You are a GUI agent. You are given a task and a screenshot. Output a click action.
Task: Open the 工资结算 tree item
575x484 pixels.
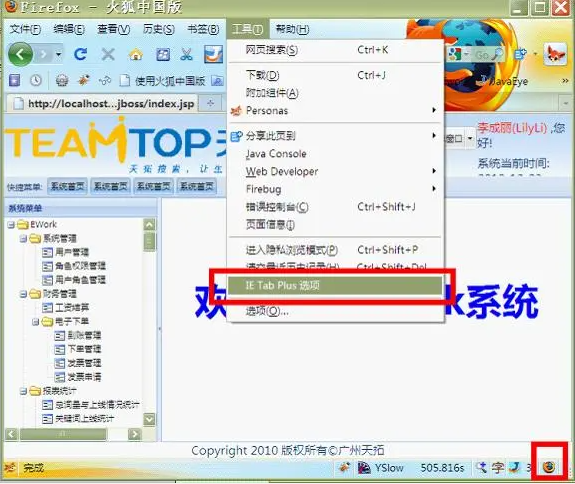coord(66,308)
